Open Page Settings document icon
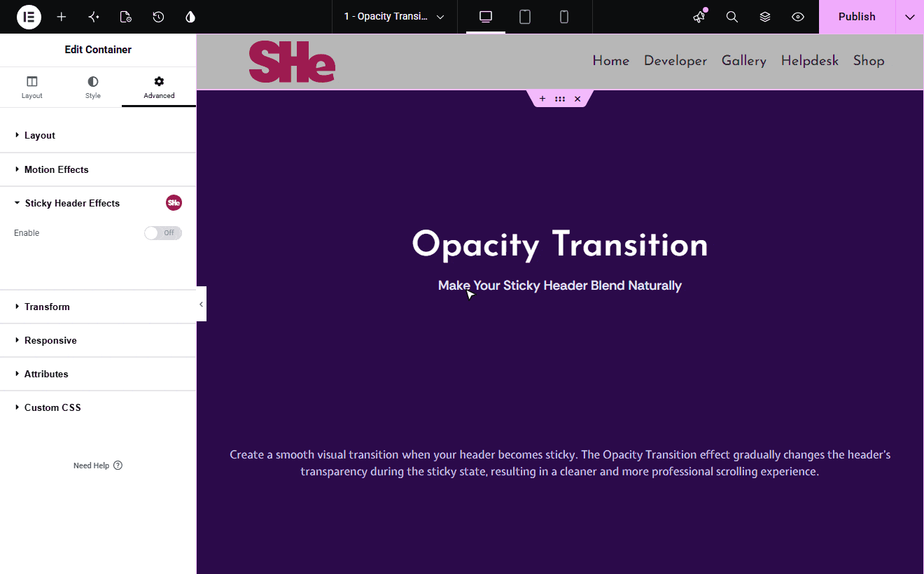The width and height of the screenshot is (924, 574). point(126,17)
